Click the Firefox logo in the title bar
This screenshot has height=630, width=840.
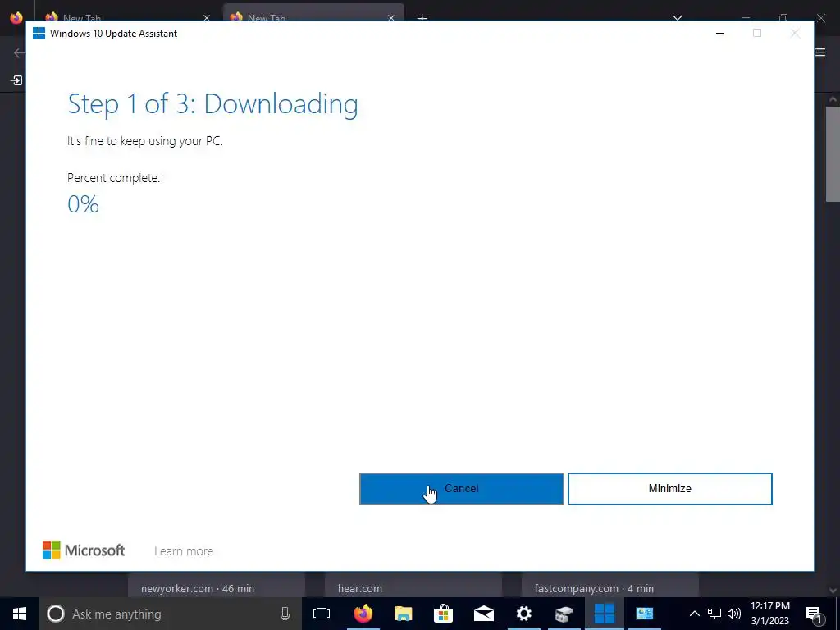click(x=16, y=16)
